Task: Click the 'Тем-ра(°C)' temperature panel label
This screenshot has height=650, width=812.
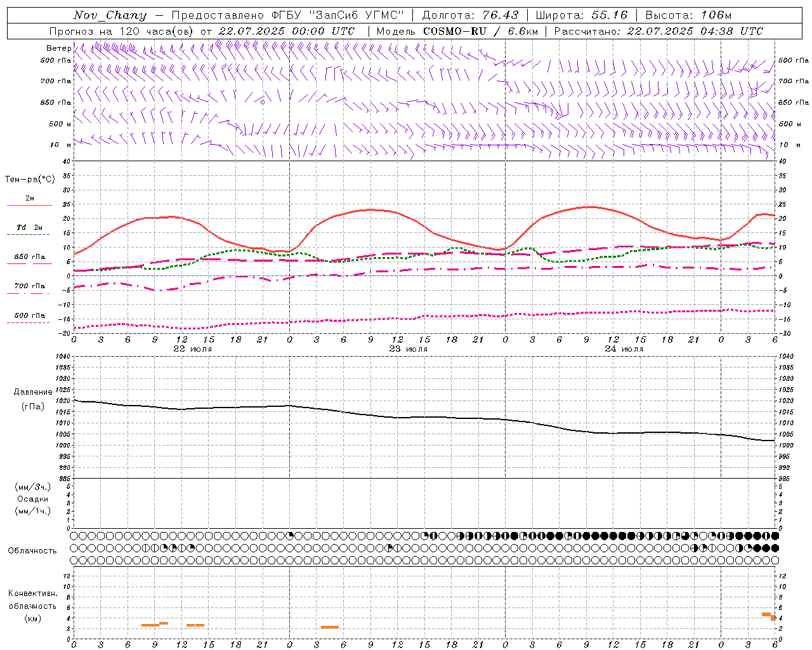Action: click(30, 180)
